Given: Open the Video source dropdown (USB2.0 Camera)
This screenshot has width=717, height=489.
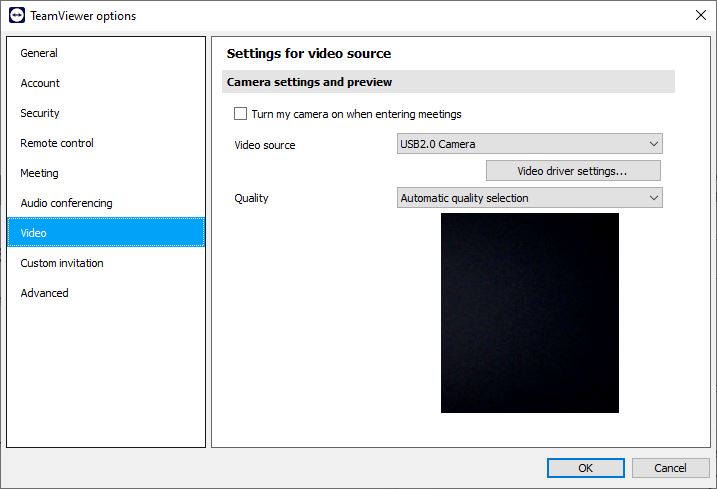Looking at the screenshot, I should coord(530,144).
